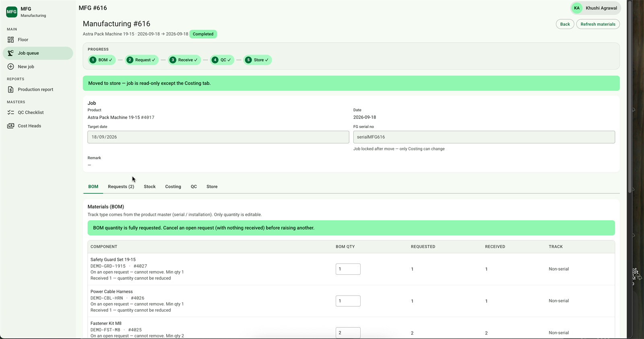Viewport: 644px width, 339px height.
Task: Click the Safety Guard Set 19-15 component name
Action: tap(113, 260)
